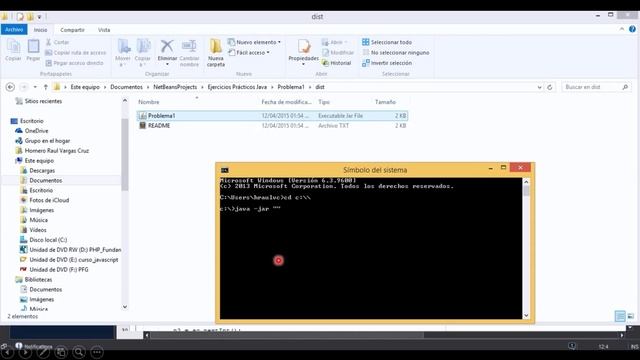Click the Up folder arrow
This screenshot has height=360, width=640.
click(46, 87)
